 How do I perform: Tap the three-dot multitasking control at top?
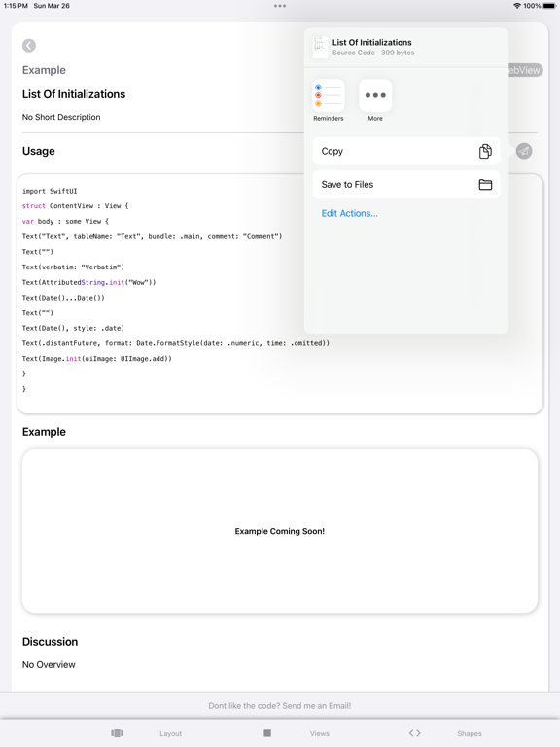(x=280, y=6)
